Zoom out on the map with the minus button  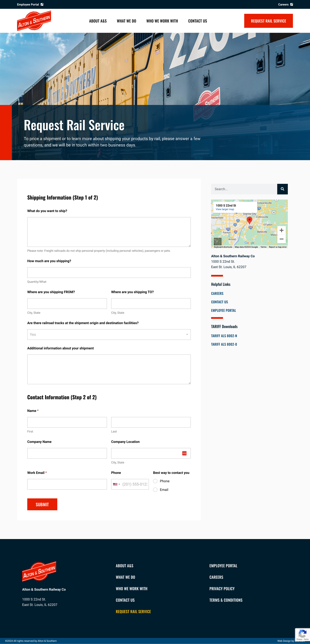coord(281,239)
